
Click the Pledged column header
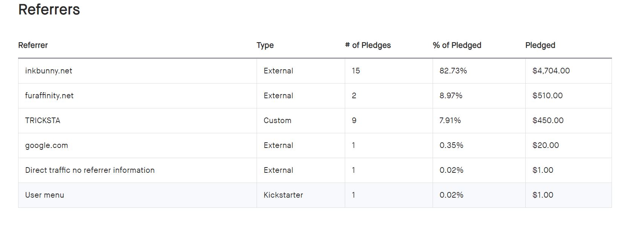click(x=540, y=45)
